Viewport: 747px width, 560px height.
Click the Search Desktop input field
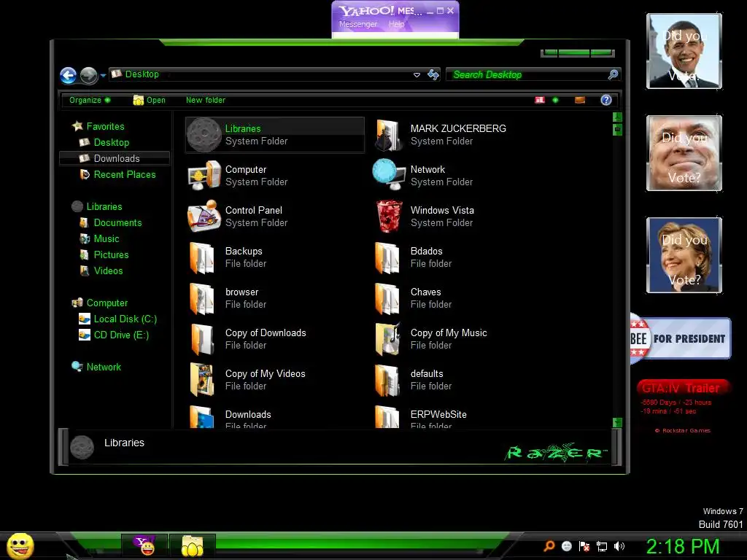pyautogui.click(x=529, y=75)
